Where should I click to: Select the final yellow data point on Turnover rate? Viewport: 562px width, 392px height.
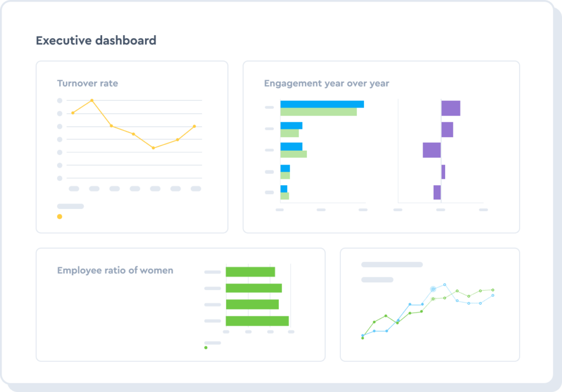click(193, 126)
